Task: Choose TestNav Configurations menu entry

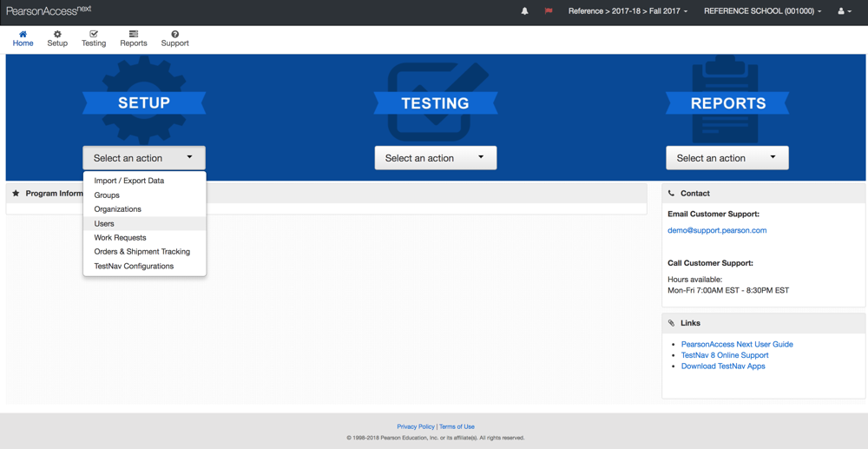Action: point(134,266)
